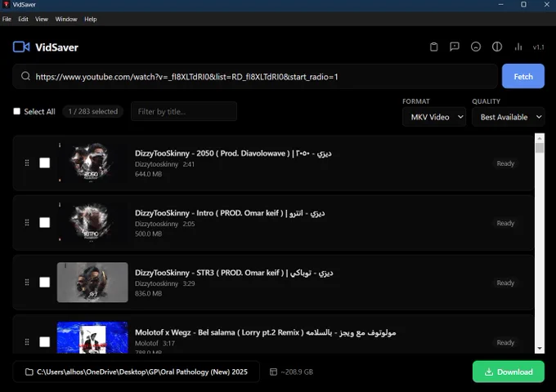Screen dimensions: 556x392
Task: Click the Molotof 3:17 channel text
Action: tap(155, 343)
